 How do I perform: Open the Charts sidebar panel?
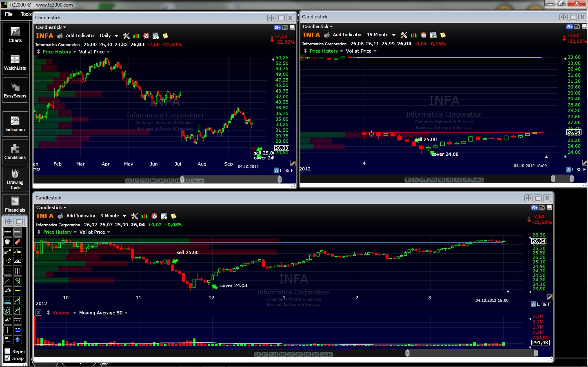(15, 35)
